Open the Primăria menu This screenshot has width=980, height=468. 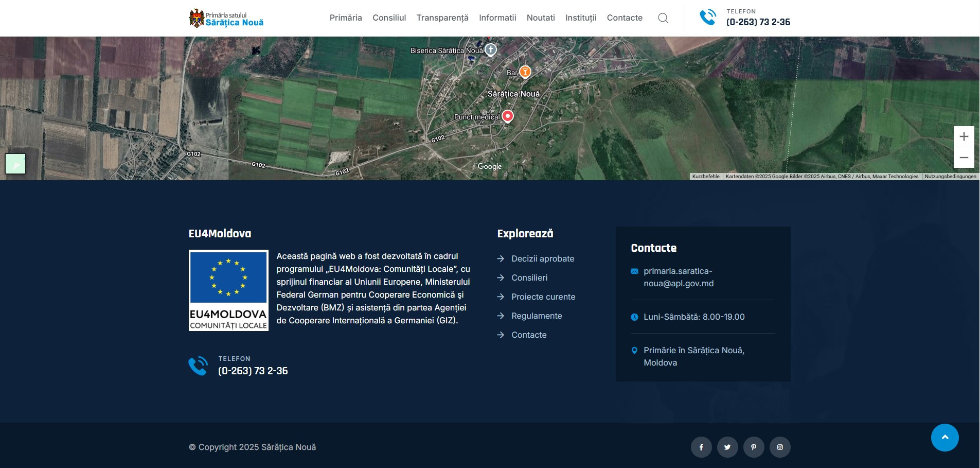pos(346,18)
